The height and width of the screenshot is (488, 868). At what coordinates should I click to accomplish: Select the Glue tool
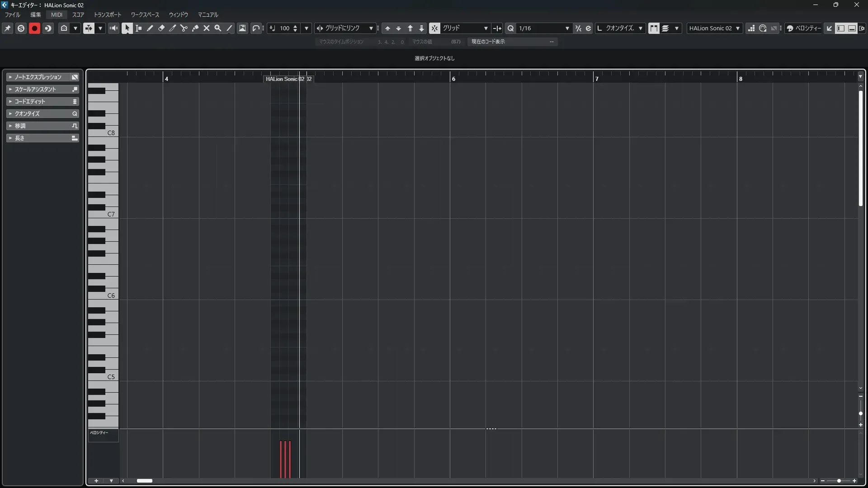click(195, 28)
